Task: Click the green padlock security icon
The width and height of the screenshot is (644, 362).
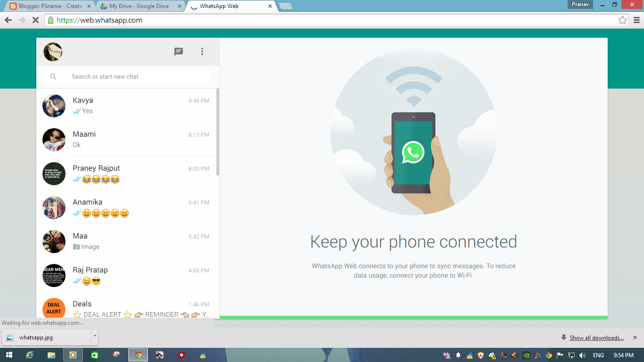Action: (50, 20)
